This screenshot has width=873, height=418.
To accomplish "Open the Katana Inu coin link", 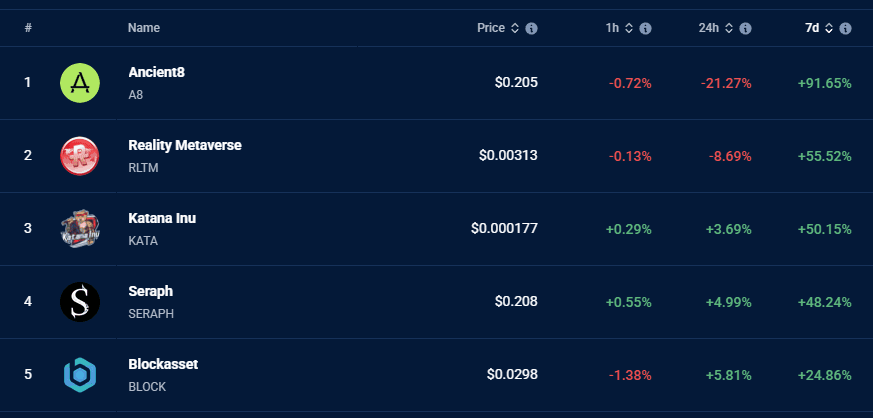I will (x=162, y=218).
